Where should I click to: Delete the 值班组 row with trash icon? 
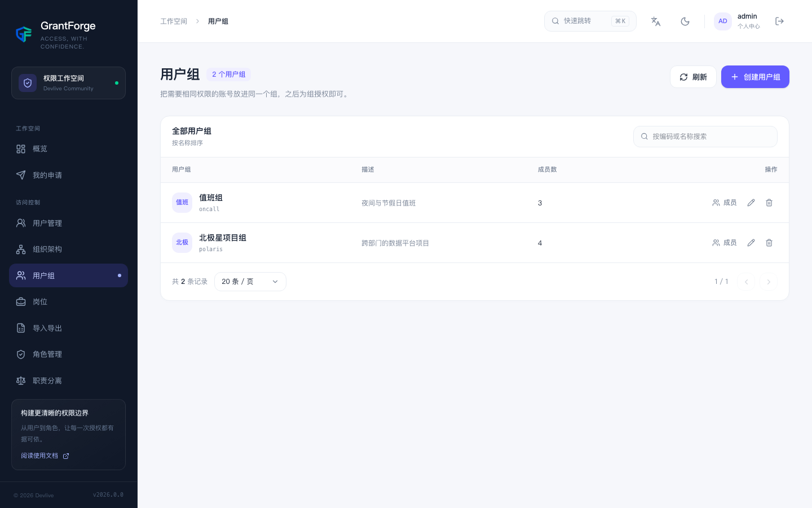769,203
